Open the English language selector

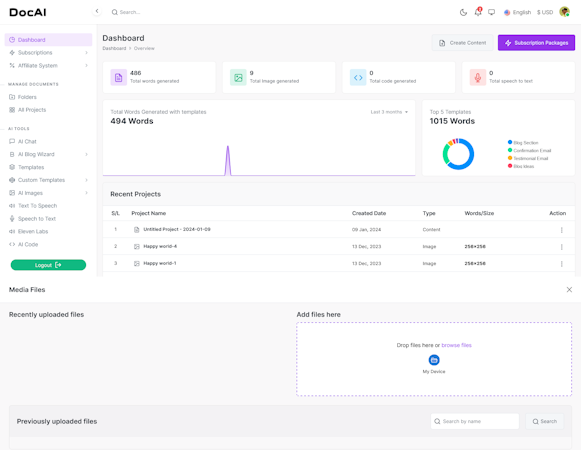[517, 12]
